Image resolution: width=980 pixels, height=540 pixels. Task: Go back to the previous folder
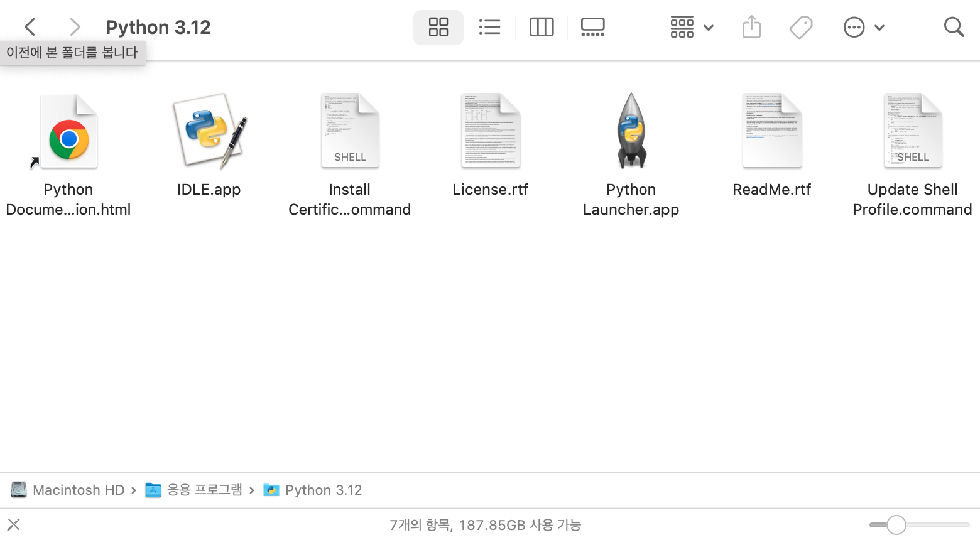30,27
